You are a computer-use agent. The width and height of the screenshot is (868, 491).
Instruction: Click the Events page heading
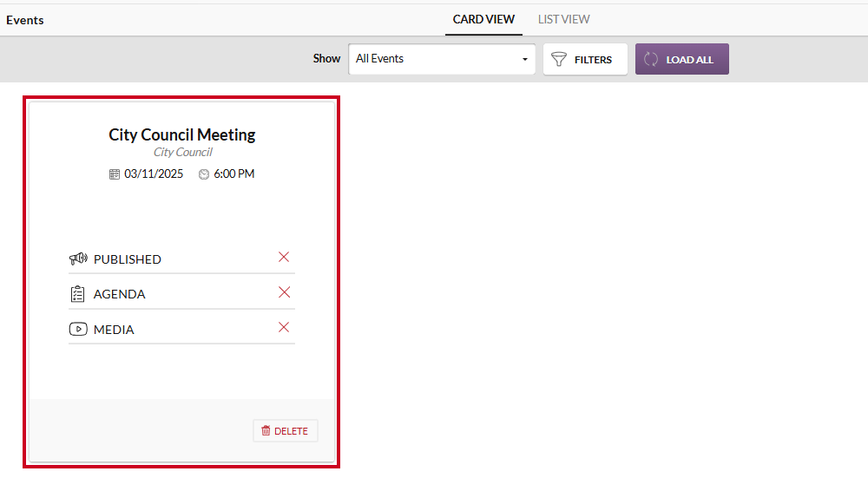coord(25,21)
